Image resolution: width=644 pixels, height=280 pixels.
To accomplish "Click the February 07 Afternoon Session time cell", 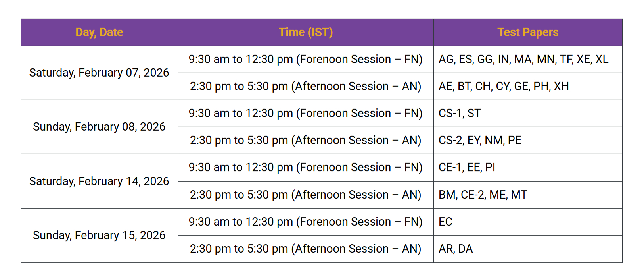I will coord(305,86).
